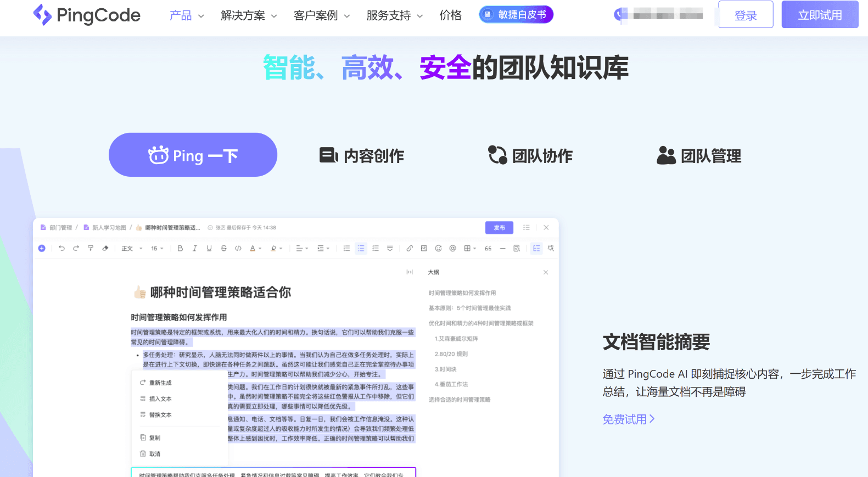Toggle the task checklist
The image size is (868, 477).
click(376, 249)
